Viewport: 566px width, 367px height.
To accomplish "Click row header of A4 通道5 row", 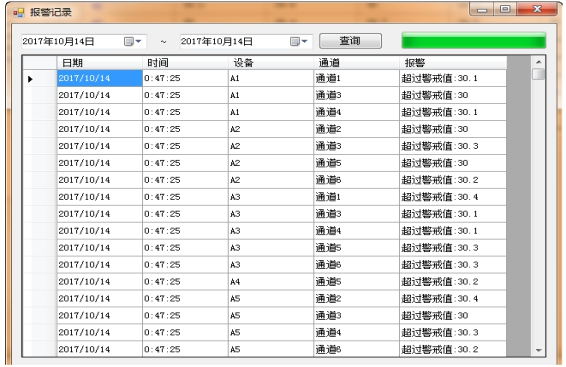I will [40, 282].
